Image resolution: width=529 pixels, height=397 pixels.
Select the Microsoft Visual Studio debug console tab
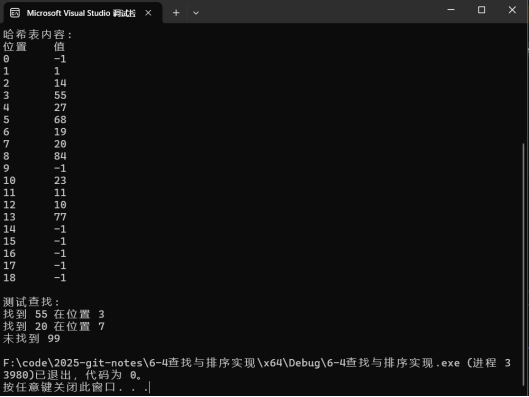(x=83, y=13)
